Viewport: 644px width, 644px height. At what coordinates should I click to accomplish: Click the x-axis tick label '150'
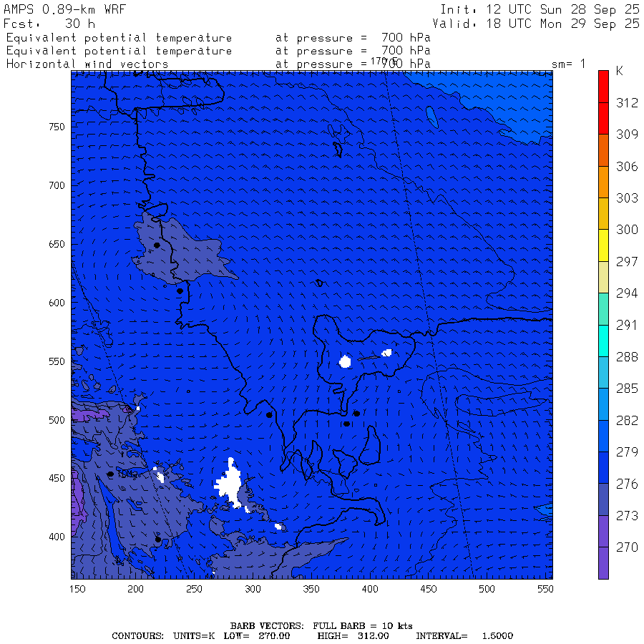[77, 589]
